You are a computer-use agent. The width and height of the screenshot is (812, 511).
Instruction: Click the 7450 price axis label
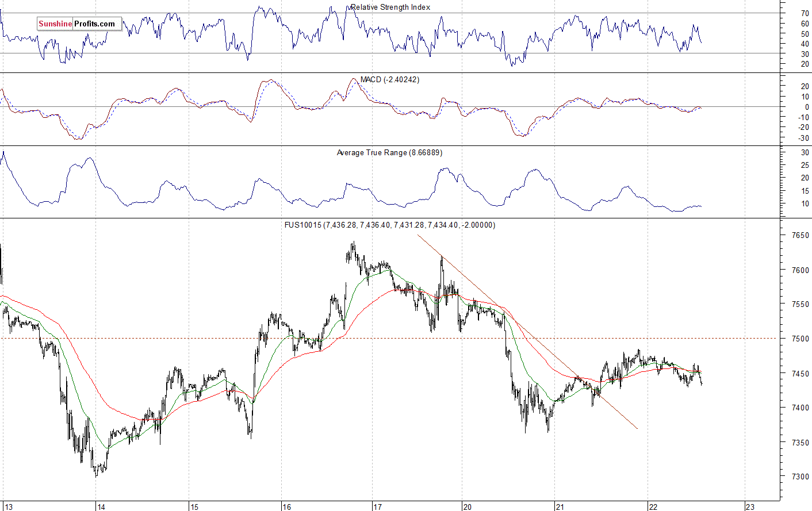coord(800,373)
